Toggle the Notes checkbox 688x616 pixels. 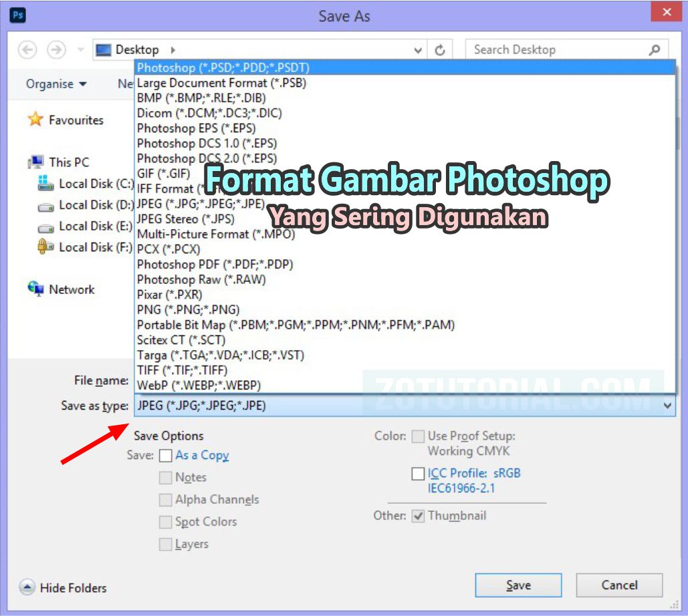click(165, 478)
